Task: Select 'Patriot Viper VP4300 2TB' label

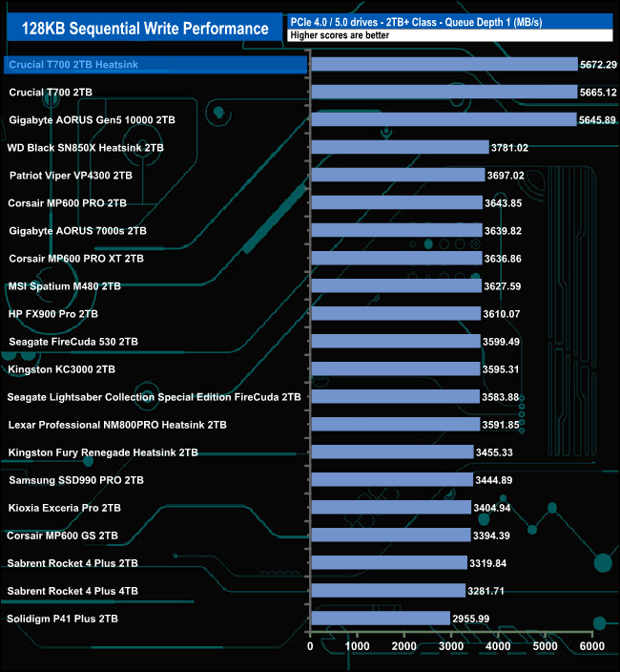Action: pos(71,176)
